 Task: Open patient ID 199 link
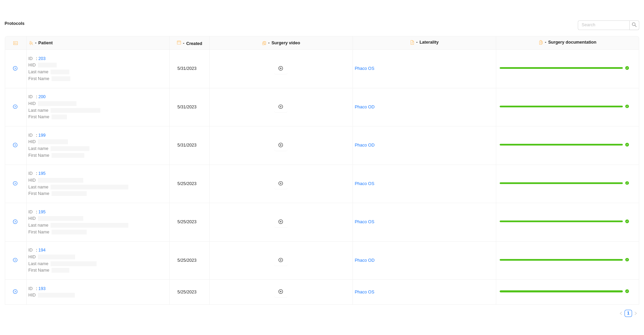coord(42,135)
